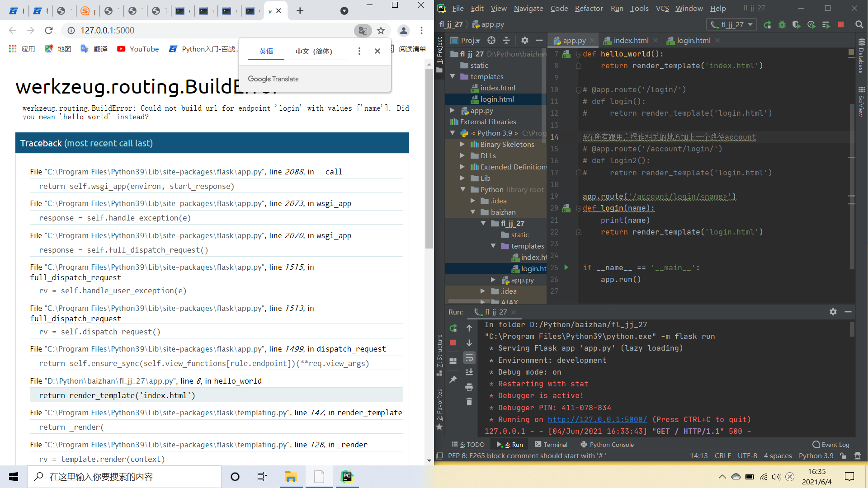Expand Binary Skeletons node
The image size is (868, 488).
tap(462, 145)
